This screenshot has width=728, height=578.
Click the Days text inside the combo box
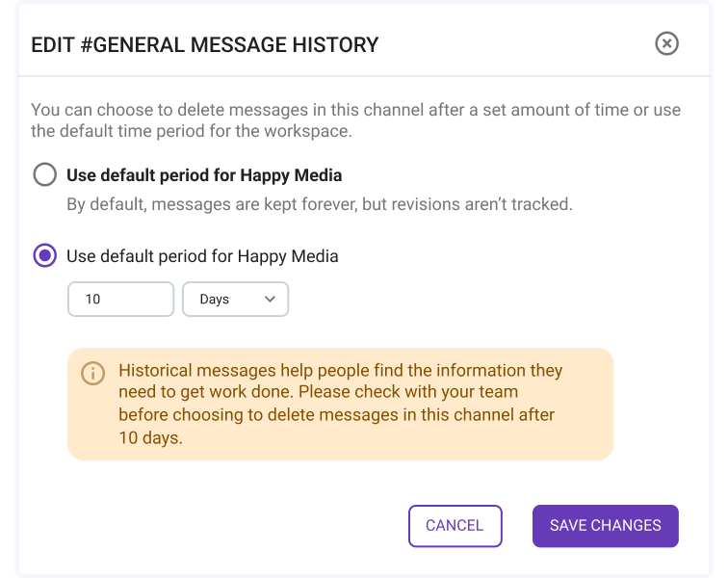coord(214,300)
